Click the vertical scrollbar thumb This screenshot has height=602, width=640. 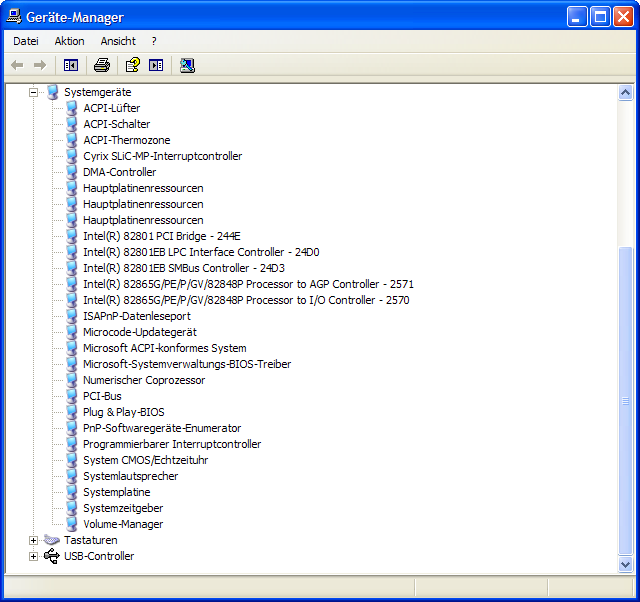tap(625, 400)
